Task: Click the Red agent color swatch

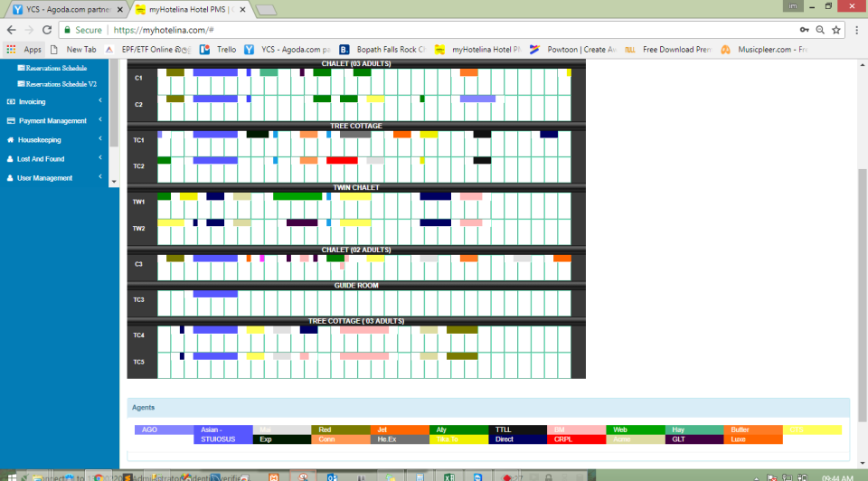Action: [x=341, y=429]
